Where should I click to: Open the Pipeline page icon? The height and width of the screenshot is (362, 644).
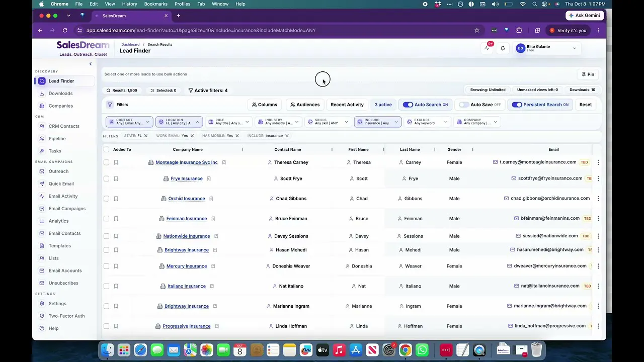42,139
